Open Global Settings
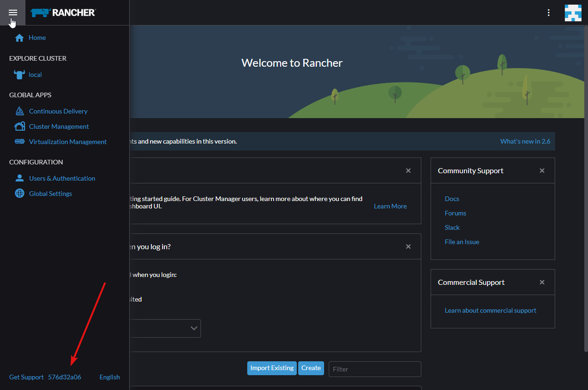Viewport: 588px width, 390px height. click(50, 194)
